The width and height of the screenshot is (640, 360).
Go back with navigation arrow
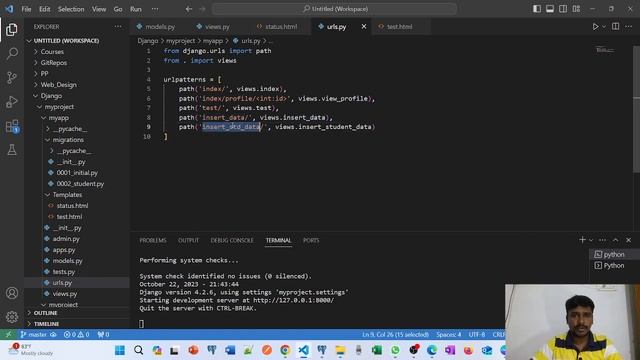(189, 9)
